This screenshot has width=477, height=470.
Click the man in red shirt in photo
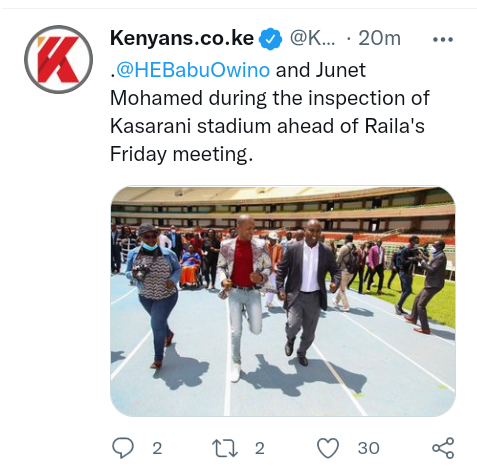pyautogui.click(x=244, y=297)
